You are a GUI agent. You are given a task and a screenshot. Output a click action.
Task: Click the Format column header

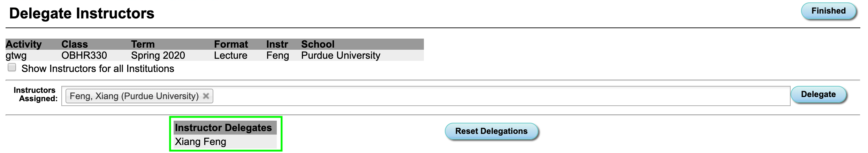(x=231, y=44)
